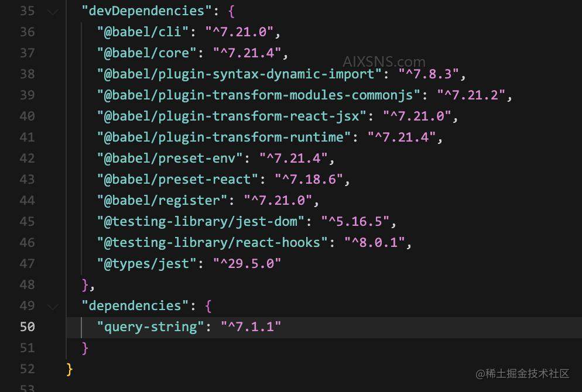Click the yellow closing brace on line 52
The height and width of the screenshot is (392, 582).
[x=70, y=369]
